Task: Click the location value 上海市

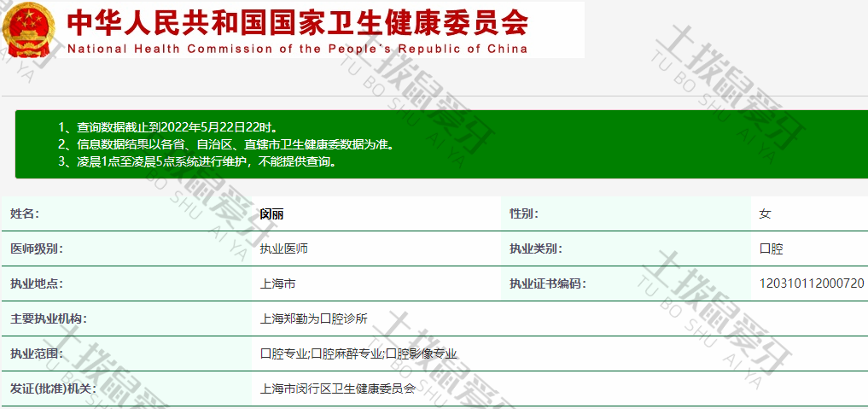Action: click(278, 284)
